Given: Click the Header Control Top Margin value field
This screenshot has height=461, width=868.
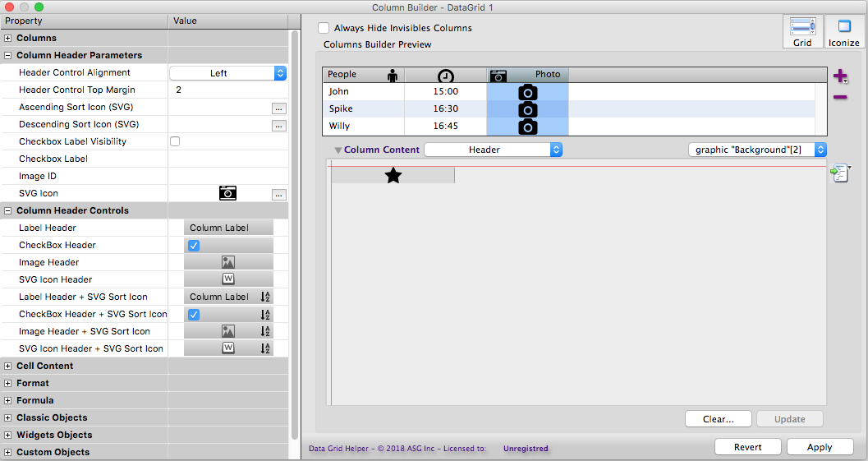Looking at the screenshot, I should point(227,90).
